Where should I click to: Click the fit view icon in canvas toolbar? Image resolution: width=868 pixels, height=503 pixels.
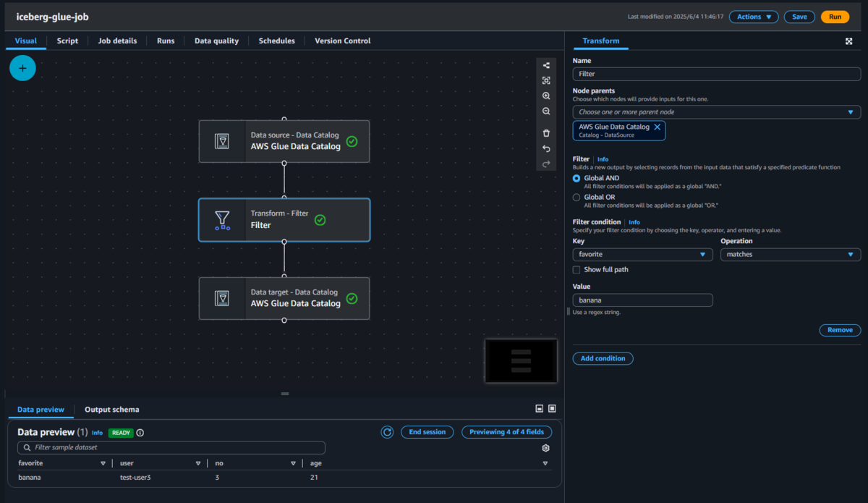pyautogui.click(x=546, y=80)
